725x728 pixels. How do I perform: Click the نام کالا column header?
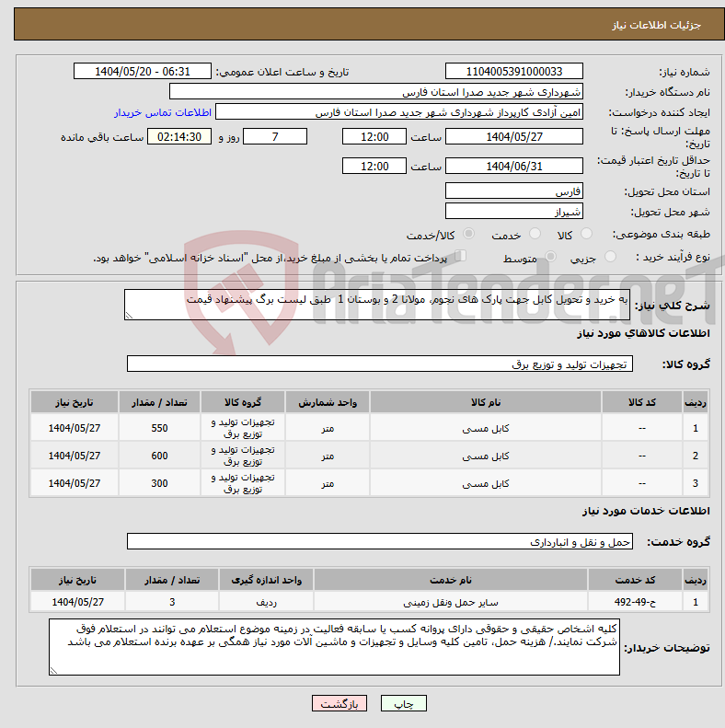tap(486, 402)
